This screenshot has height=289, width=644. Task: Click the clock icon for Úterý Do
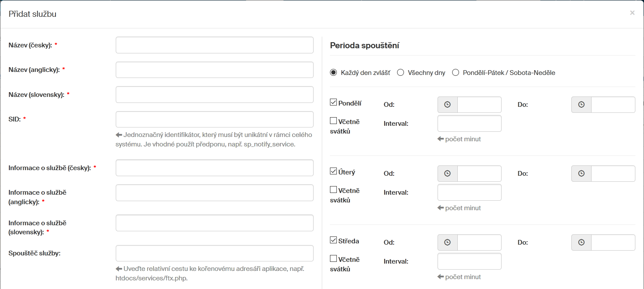pyautogui.click(x=581, y=174)
